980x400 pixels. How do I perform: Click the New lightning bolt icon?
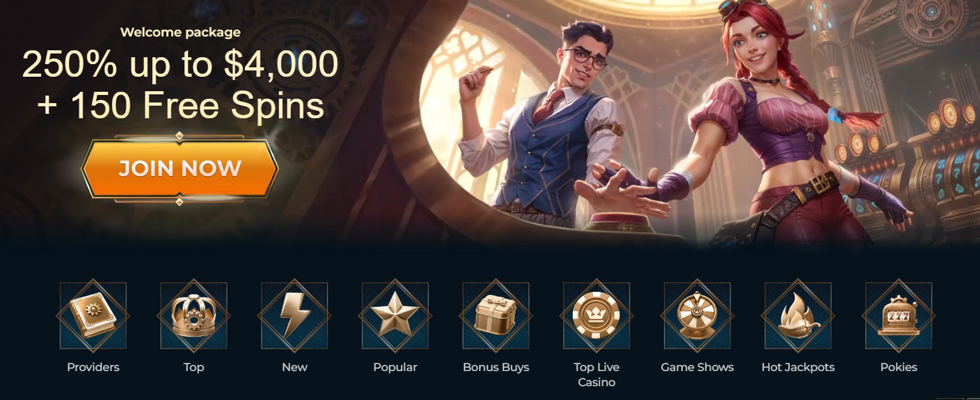click(295, 316)
